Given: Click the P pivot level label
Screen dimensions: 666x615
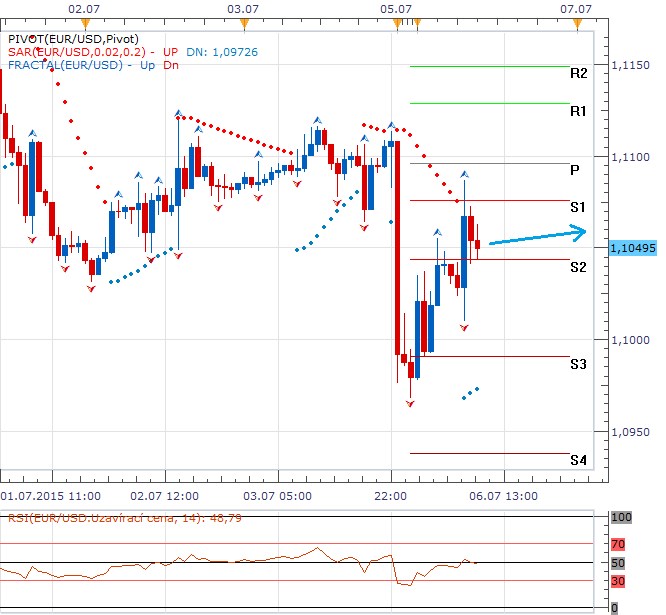Looking at the screenshot, I should tap(575, 170).
